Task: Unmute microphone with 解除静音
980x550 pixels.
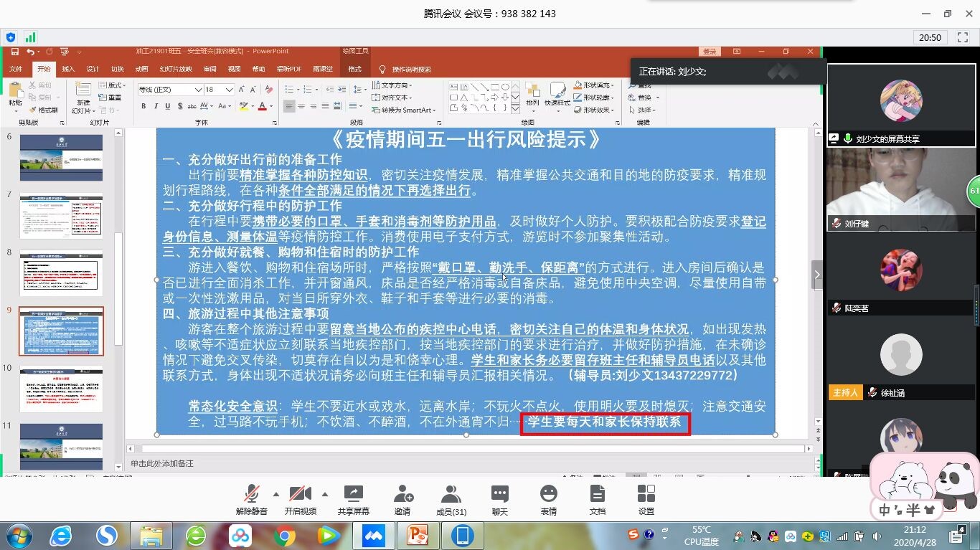Action: point(251,499)
